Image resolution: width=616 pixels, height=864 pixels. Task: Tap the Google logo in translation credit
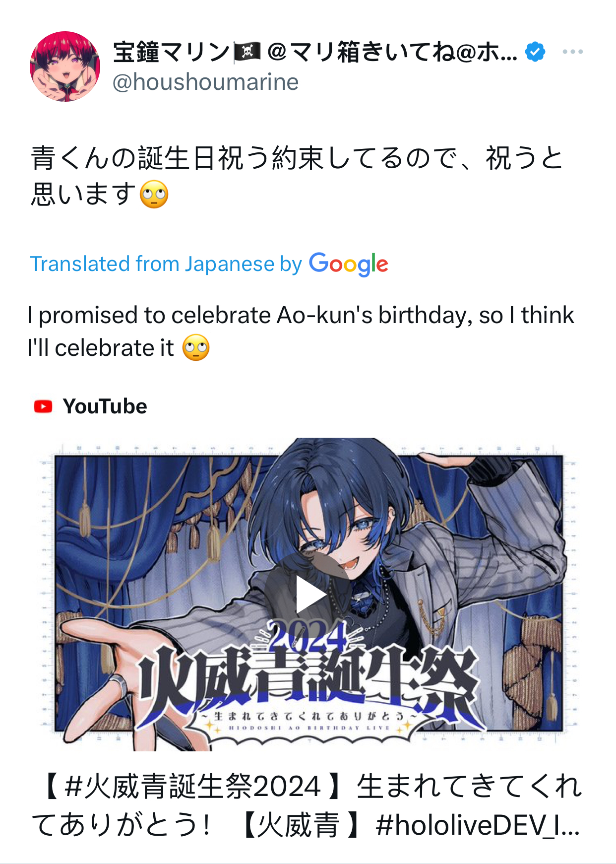[349, 264]
